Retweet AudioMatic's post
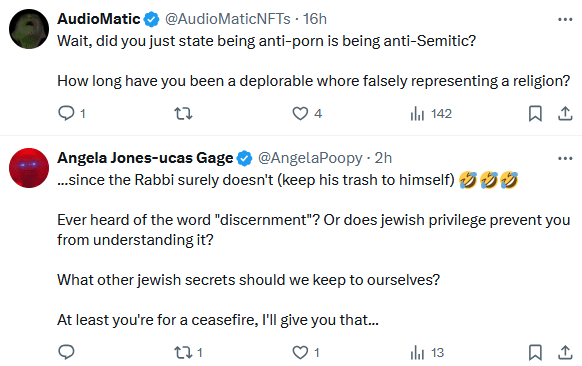This screenshot has height=366, width=582. pos(183,113)
